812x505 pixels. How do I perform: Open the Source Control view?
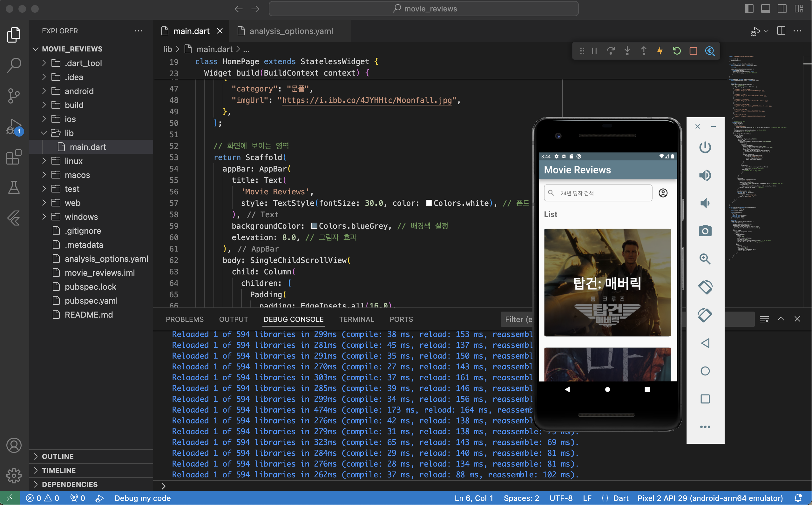14,96
